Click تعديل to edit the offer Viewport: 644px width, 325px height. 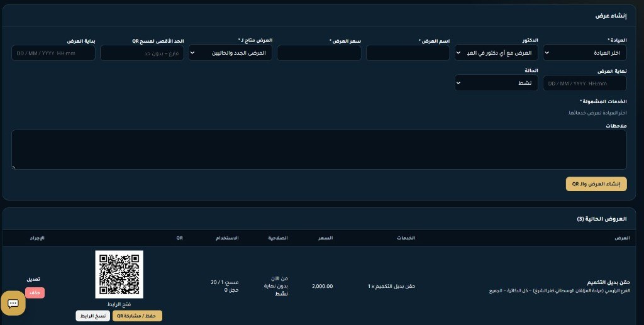point(33,280)
